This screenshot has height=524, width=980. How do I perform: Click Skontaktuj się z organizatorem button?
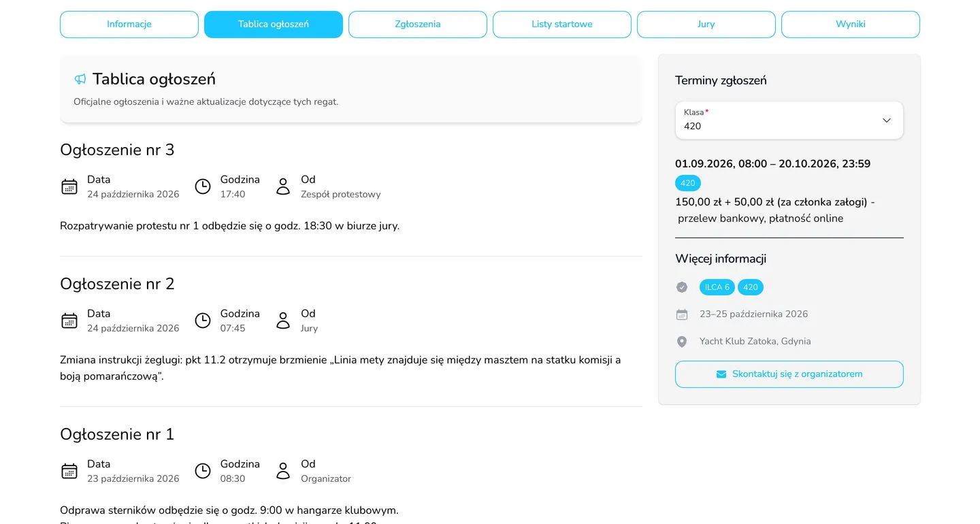789,374
